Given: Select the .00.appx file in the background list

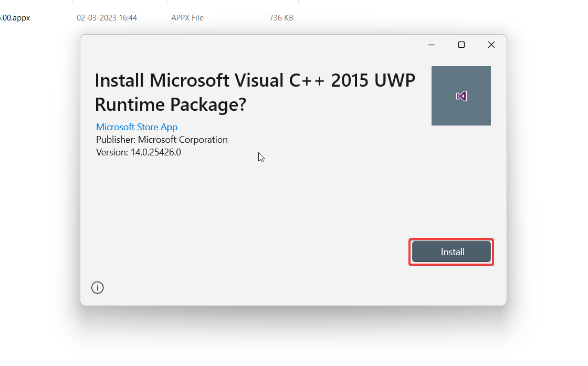Looking at the screenshot, I should tap(14, 17).
